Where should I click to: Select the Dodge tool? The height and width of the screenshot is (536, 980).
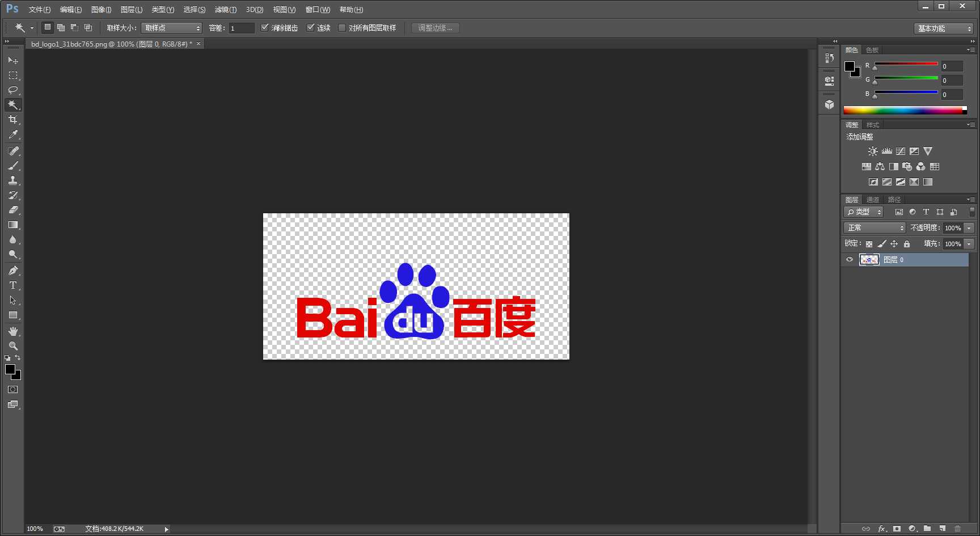(13, 254)
